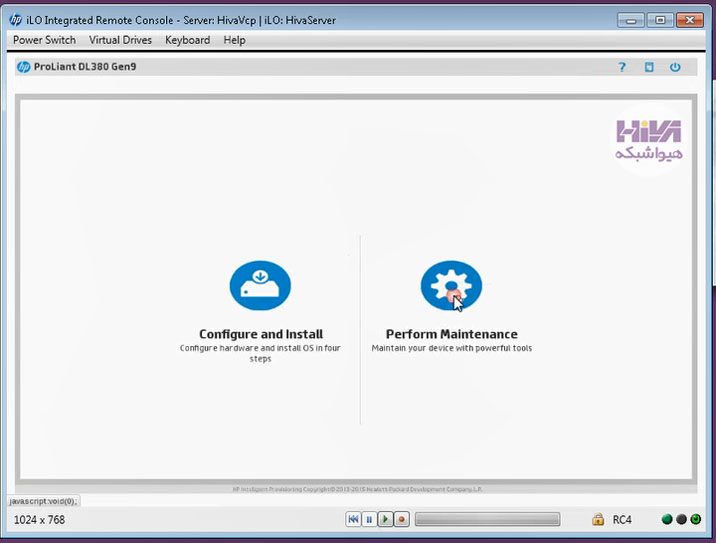This screenshot has height=543, width=716.
Task: Click the green power status indicator
Action: (x=695, y=519)
